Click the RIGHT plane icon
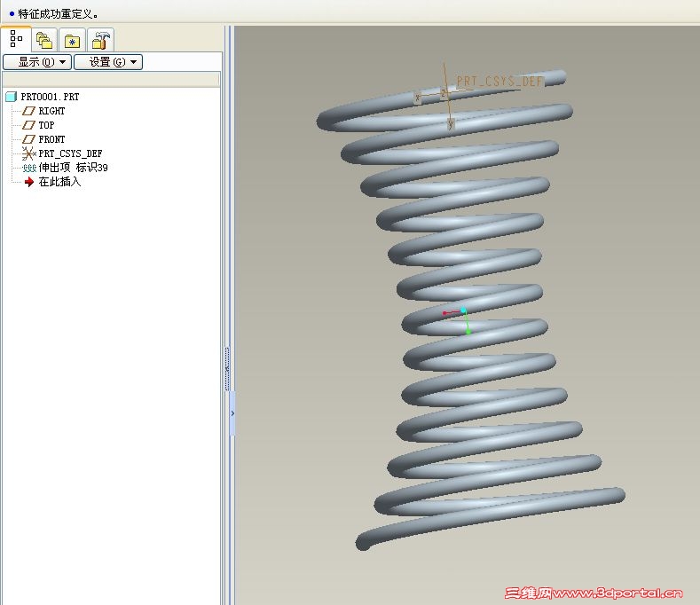Viewport: 700px width, 605px height. [x=29, y=111]
